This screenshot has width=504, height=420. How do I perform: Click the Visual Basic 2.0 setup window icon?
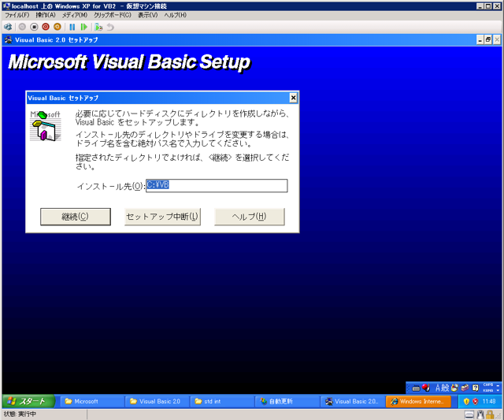[9, 40]
